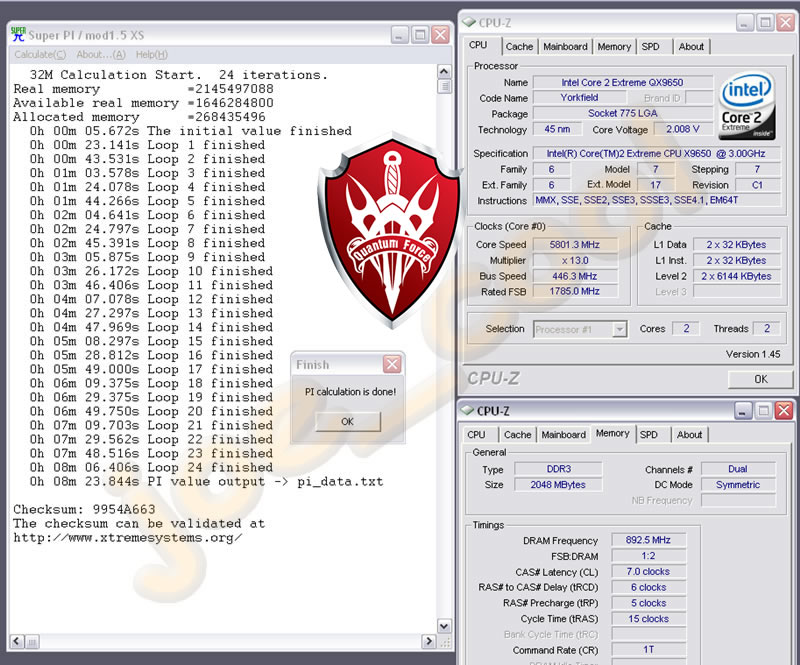
Task: Click the CAS# Latency value 7.0 clocks
Action: click(x=648, y=572)
